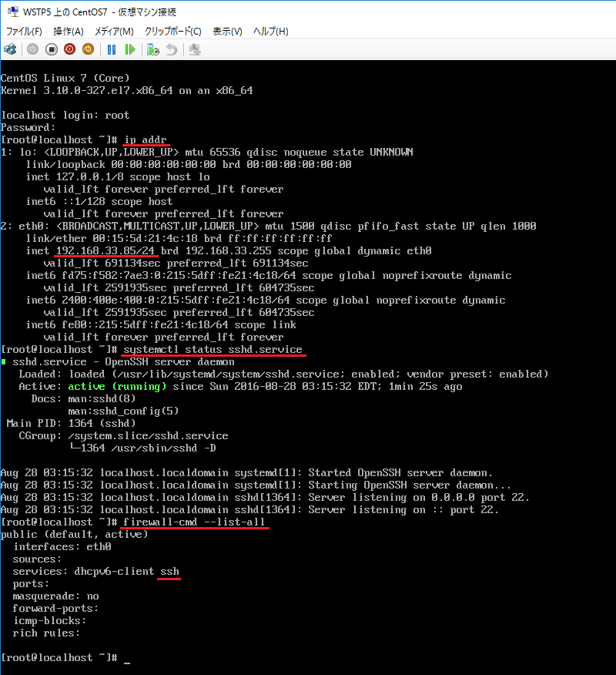Create a checkpoint using the toolbar icon
The height and width of the screenshot is (675, 616).
tap(152, 49)
